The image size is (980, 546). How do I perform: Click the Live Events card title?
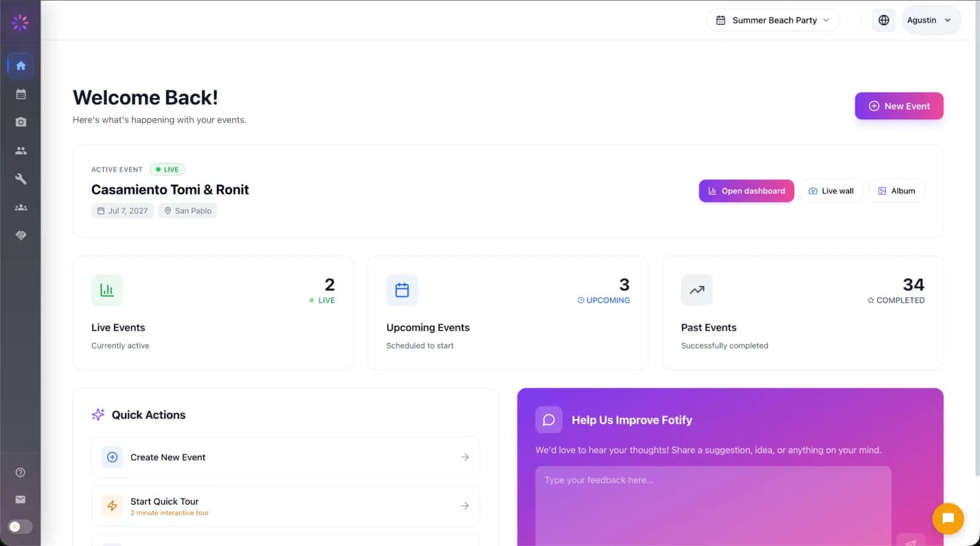click(118, 327)
